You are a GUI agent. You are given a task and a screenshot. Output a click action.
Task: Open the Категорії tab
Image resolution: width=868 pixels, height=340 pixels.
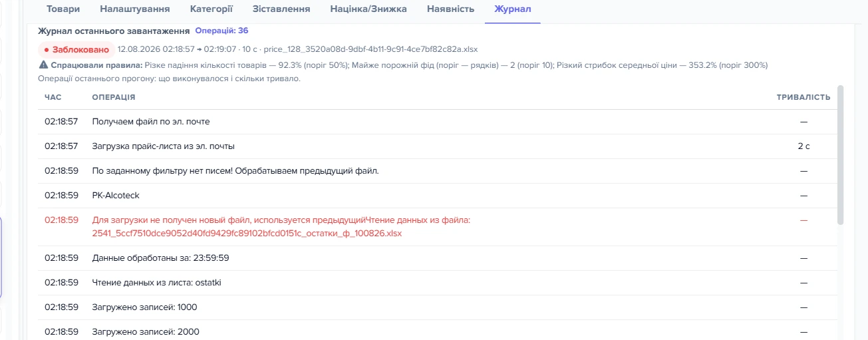coord(211,9)
